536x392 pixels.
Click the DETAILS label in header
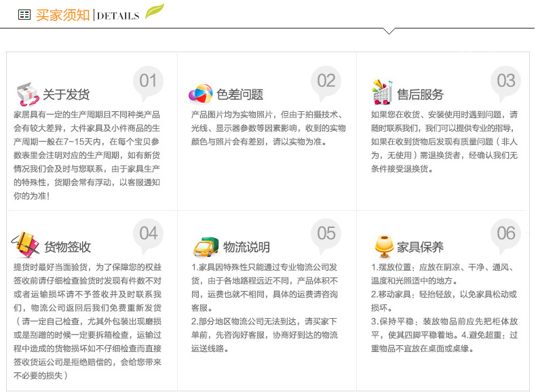click(118, 16)
